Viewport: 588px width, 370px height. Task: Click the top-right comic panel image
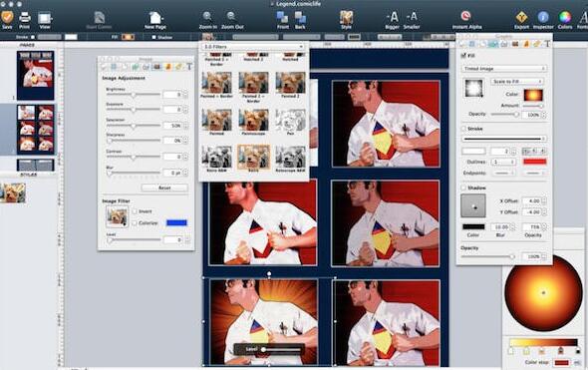(386, 124)
